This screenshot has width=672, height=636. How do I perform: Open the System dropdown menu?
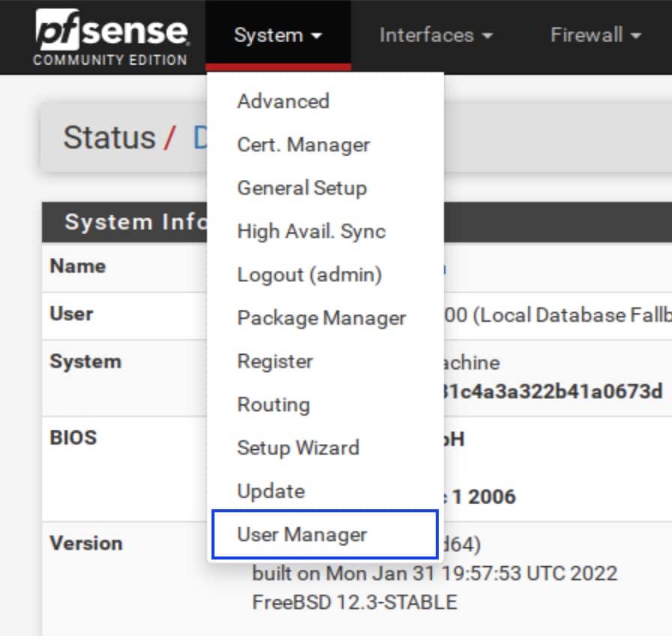pyautogui.click(x=277, y=35)
